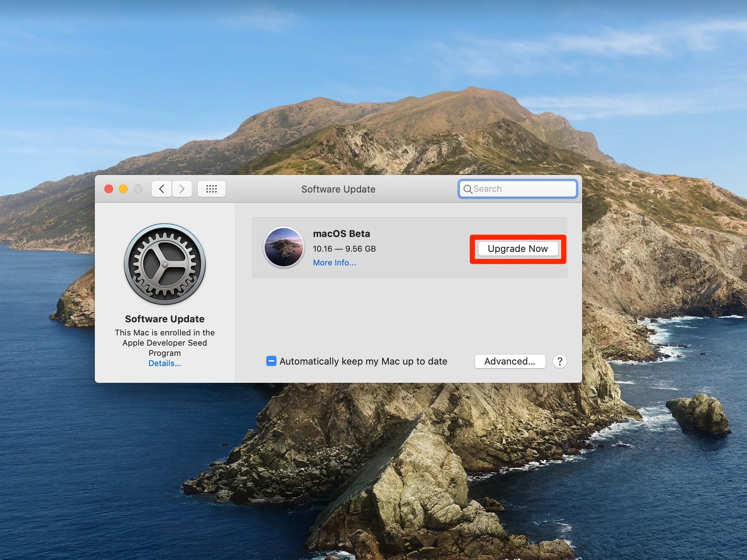Minimize the window with the yellow button

[x=123, y=189]
